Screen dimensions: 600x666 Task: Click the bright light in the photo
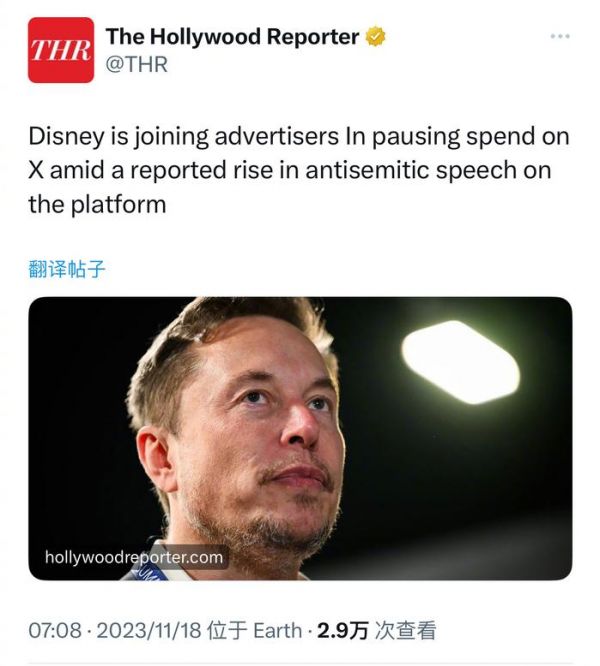click(460, 362)
